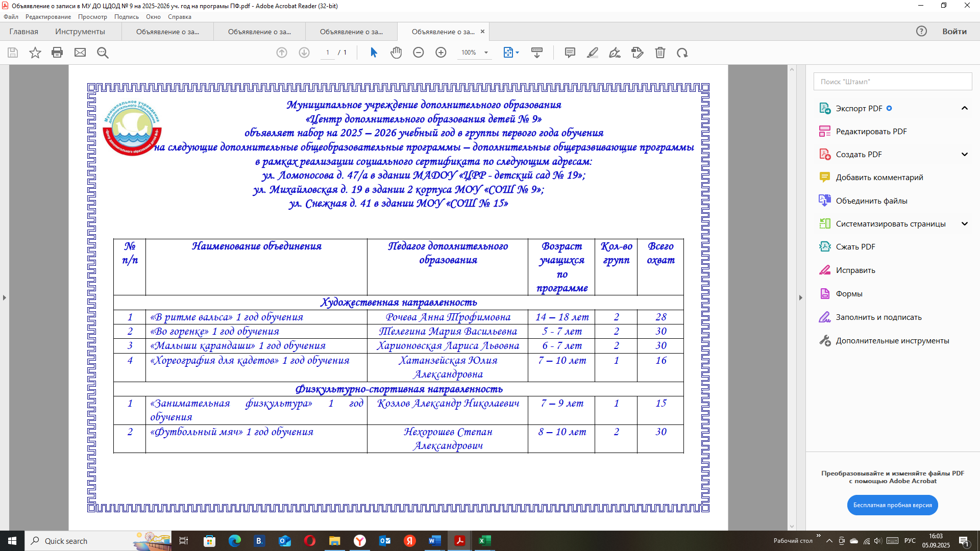Send the file by email envelope icon

pyautogui.click(x=80, y=53)
